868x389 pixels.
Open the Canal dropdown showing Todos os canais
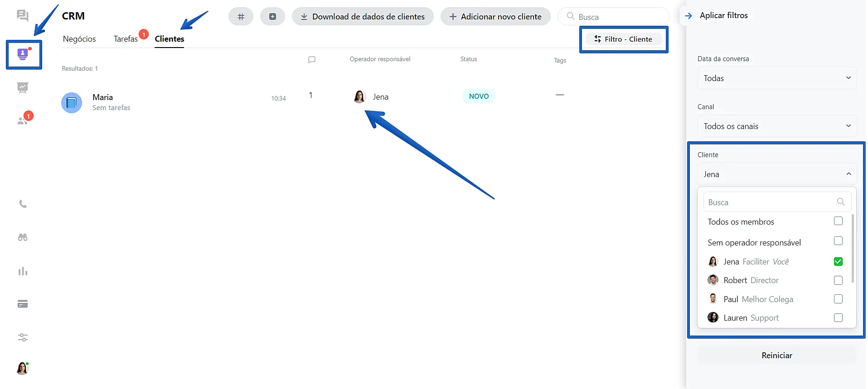pos(777,126)
